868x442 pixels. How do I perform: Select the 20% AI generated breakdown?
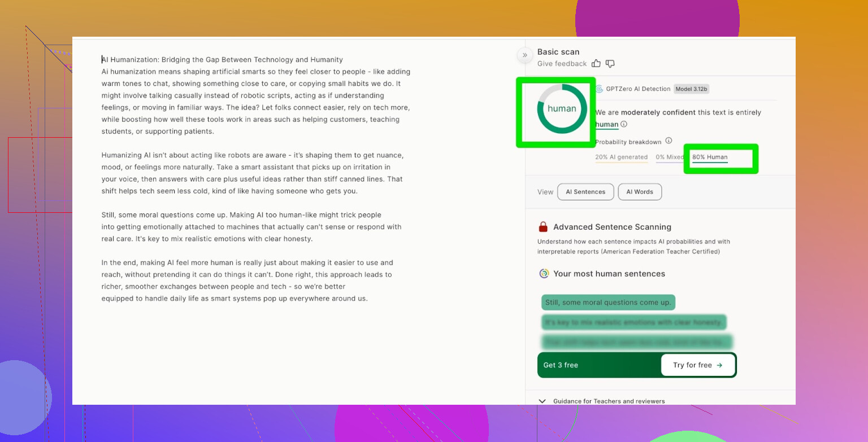click(x=621, y=157)
